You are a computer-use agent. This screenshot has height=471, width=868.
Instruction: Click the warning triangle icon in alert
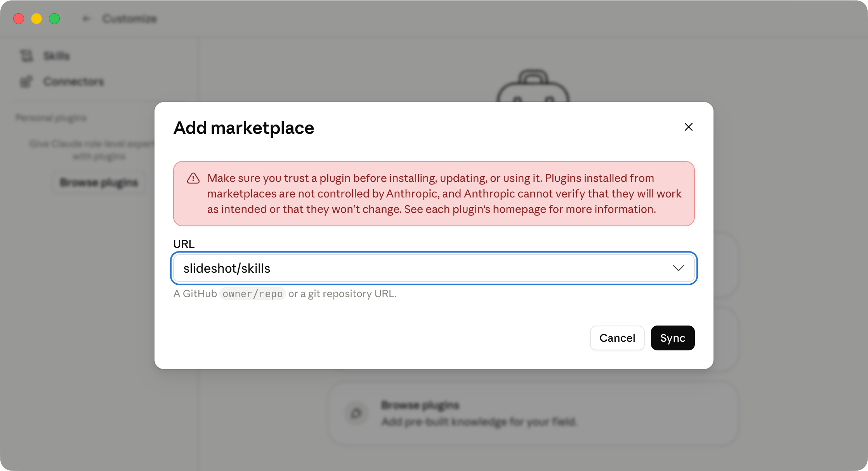click(193, 178)
